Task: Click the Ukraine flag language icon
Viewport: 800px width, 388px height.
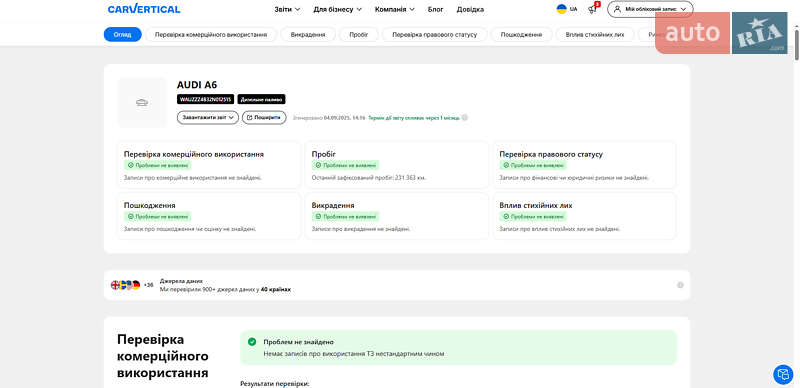Action: 561,9
